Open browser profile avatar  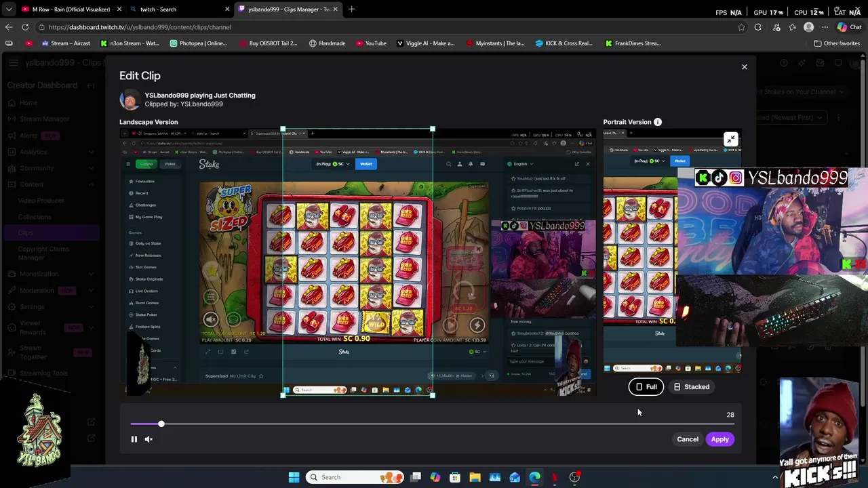pyautogui.click(x=808, y=27)
